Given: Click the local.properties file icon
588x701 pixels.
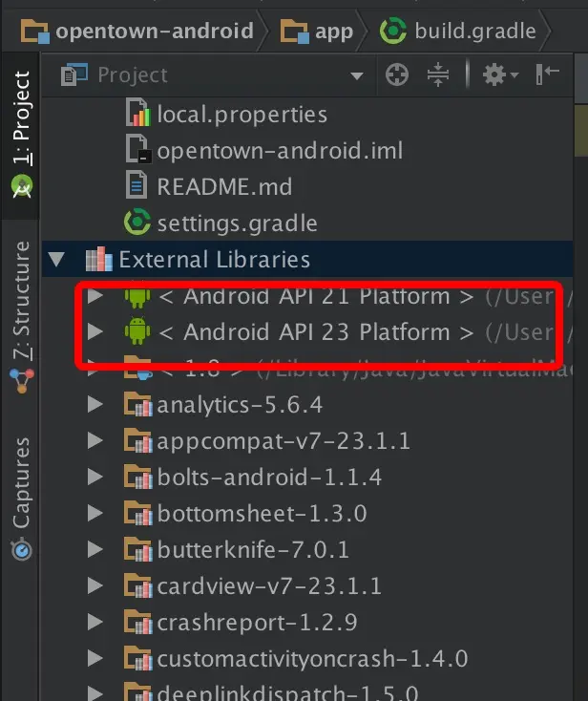Looking at the screenshot, I should click(138, 113).
